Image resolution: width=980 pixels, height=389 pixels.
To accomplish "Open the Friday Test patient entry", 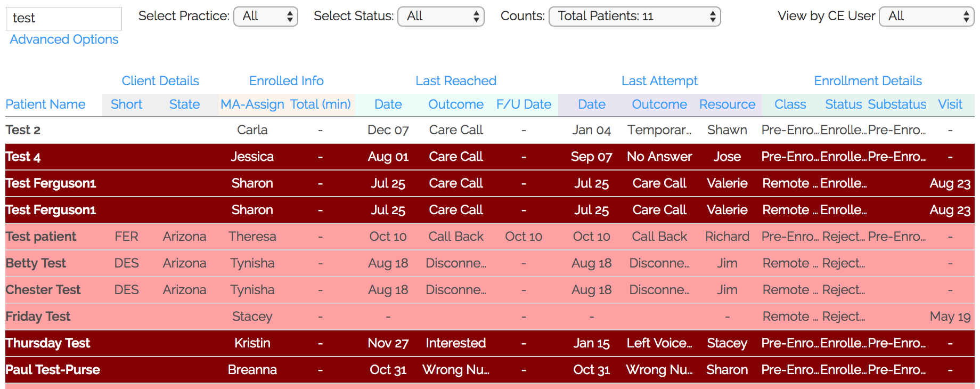I will point(38,317).
